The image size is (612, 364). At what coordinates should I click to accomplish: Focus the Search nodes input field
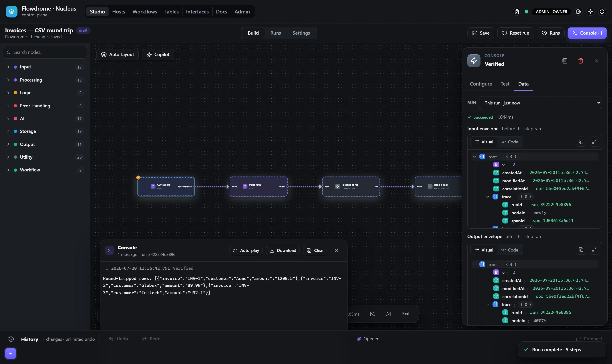[45, 52]
